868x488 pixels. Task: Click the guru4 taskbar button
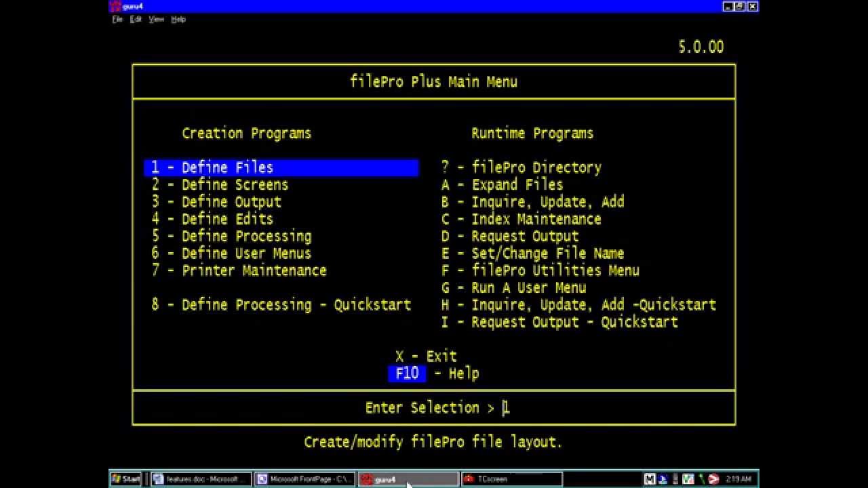[x=408, y=479]
